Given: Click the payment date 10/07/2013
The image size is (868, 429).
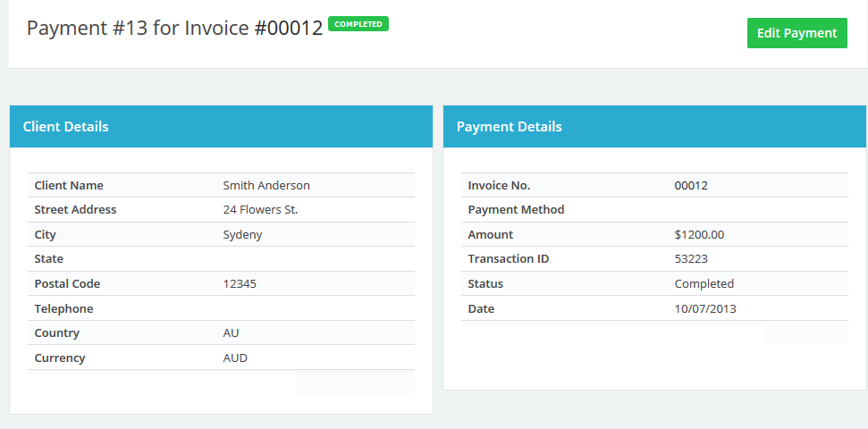Looking at the screenshot, I should pyautogui.click(x=705, y=309).
